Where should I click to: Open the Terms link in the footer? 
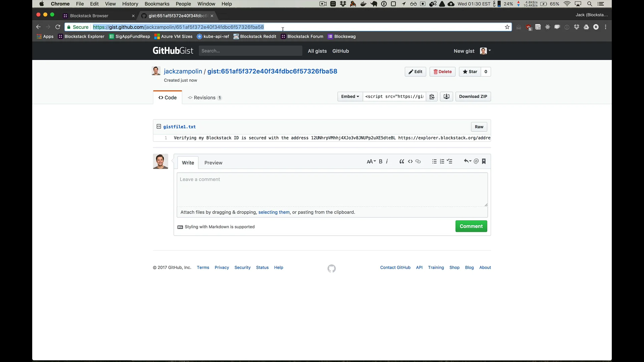pos(203,267)
